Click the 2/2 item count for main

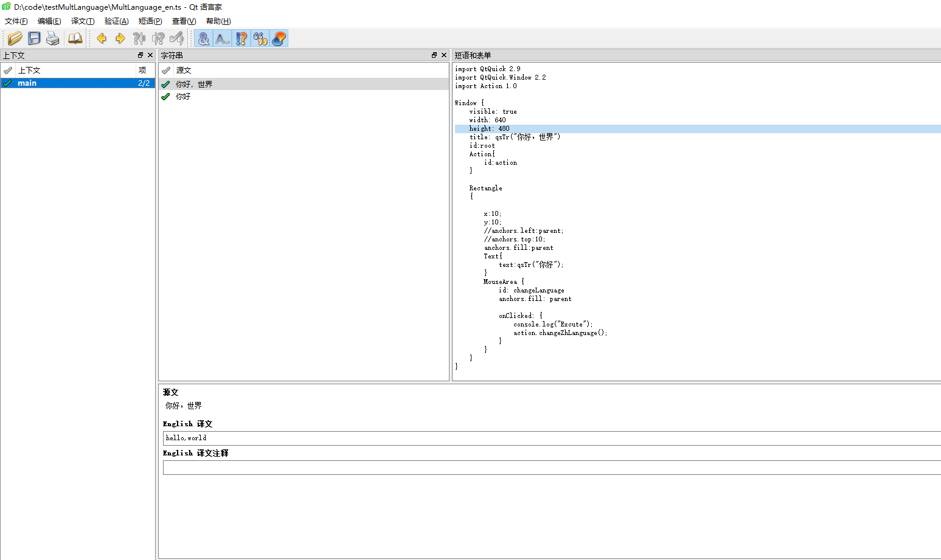144,83
